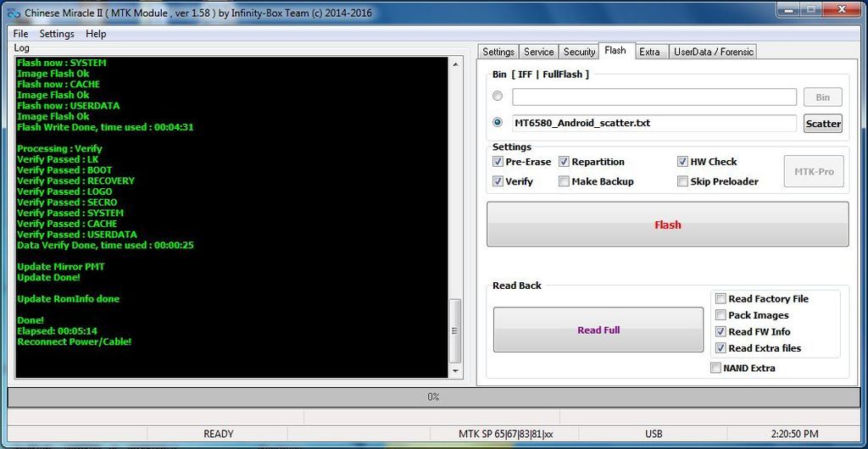Open the Help menu
The height and width of the screenshot is (449, 868).
tap(96, 34)
